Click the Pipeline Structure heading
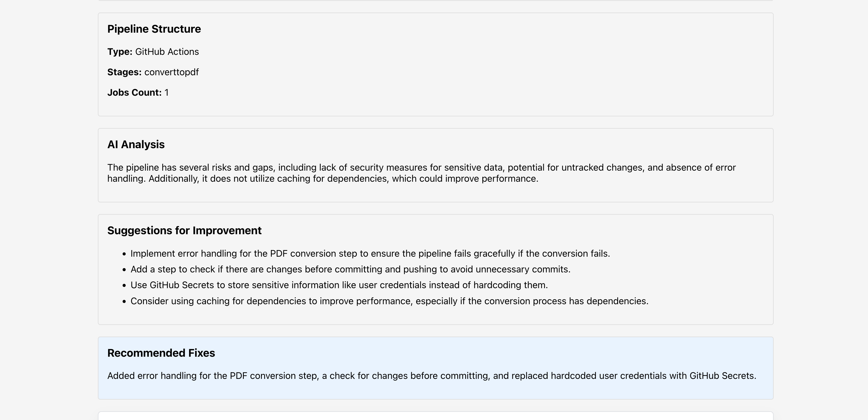868x420 pixels. click(154, 29)
